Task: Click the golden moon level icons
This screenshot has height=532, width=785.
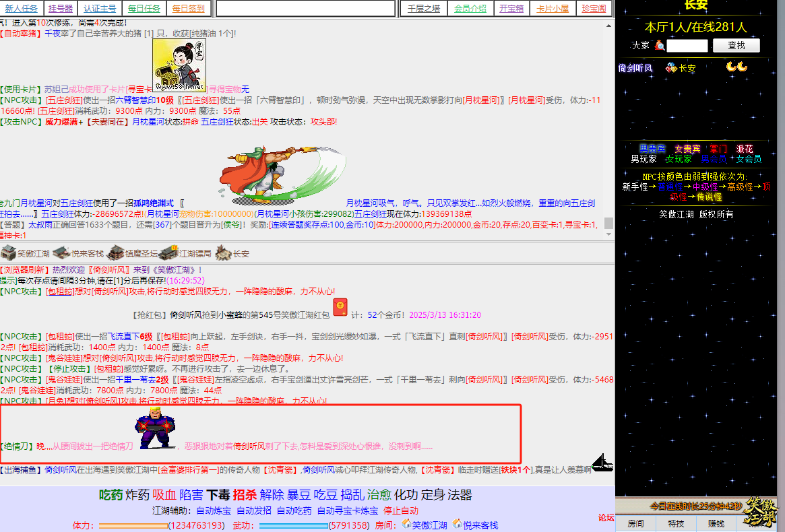Action: point(736,67)
